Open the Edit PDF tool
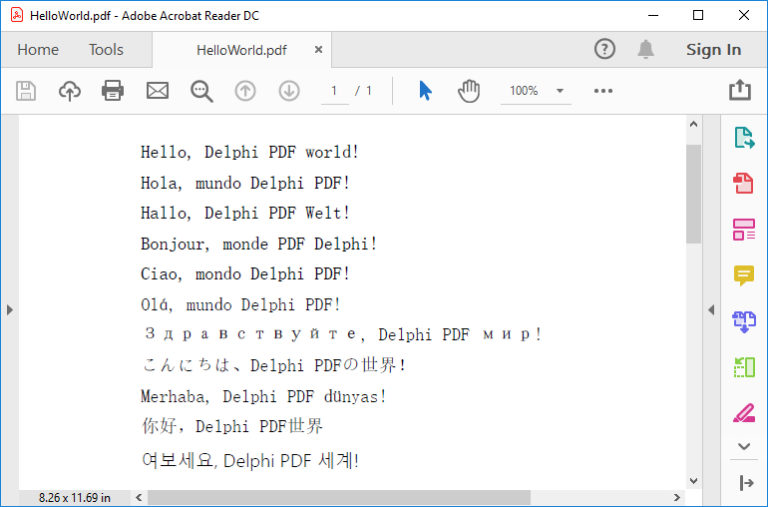 tap(744, 229)
